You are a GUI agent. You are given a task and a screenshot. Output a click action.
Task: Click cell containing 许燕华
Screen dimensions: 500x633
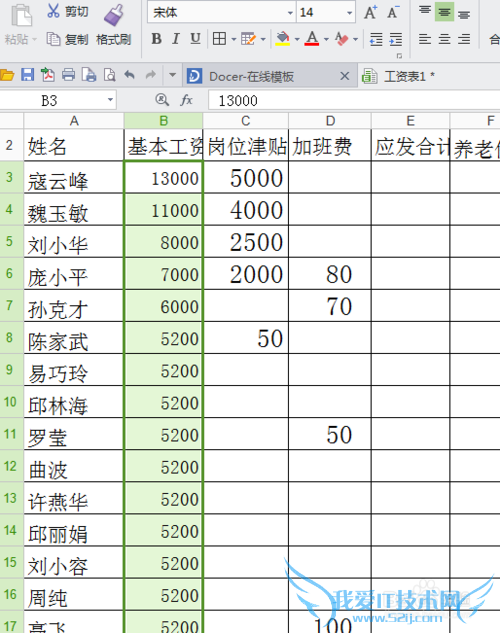click(x=73, y=498)
